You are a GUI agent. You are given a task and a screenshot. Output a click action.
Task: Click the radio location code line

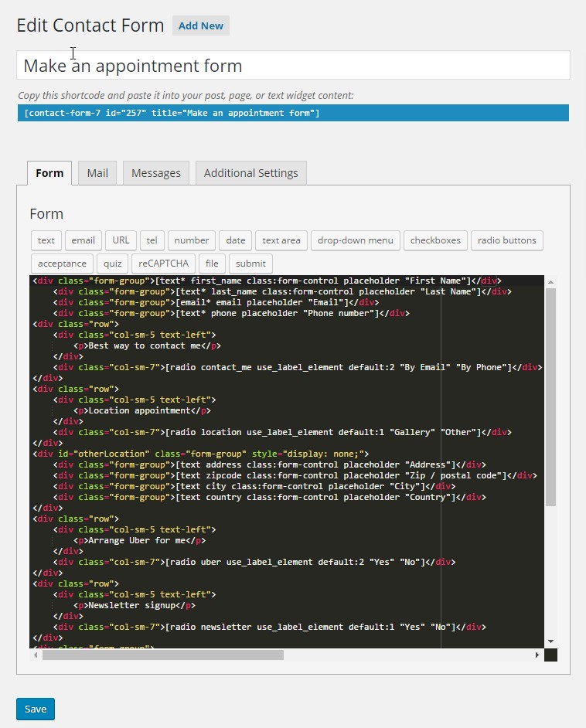282,432
